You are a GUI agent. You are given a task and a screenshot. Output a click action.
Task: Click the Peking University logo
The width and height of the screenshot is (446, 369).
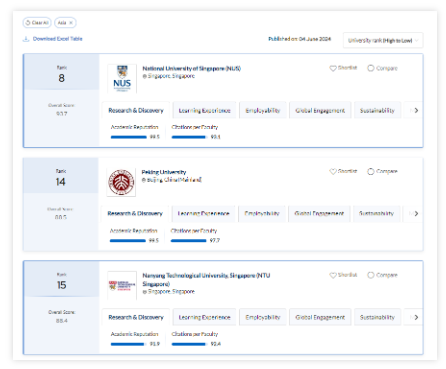tap(121, 182)
